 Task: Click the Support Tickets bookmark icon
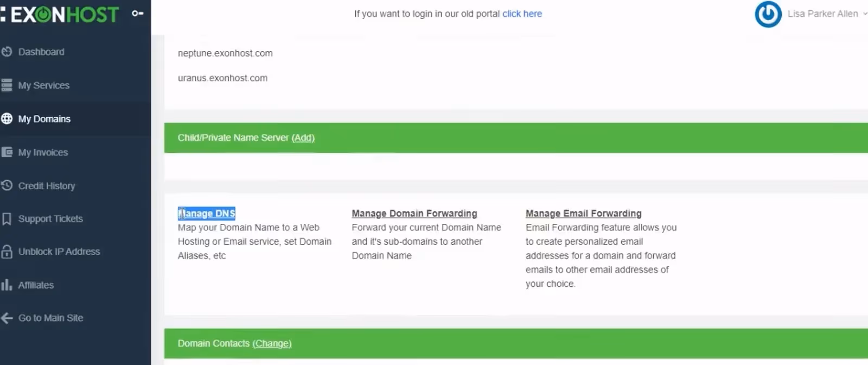[7, 219]
